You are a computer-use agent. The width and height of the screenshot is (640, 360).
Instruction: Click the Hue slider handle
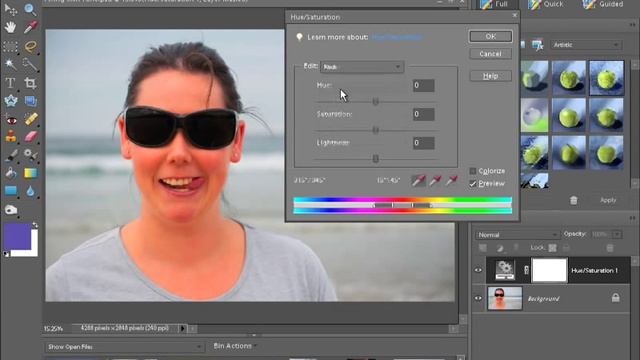(376, 101)
